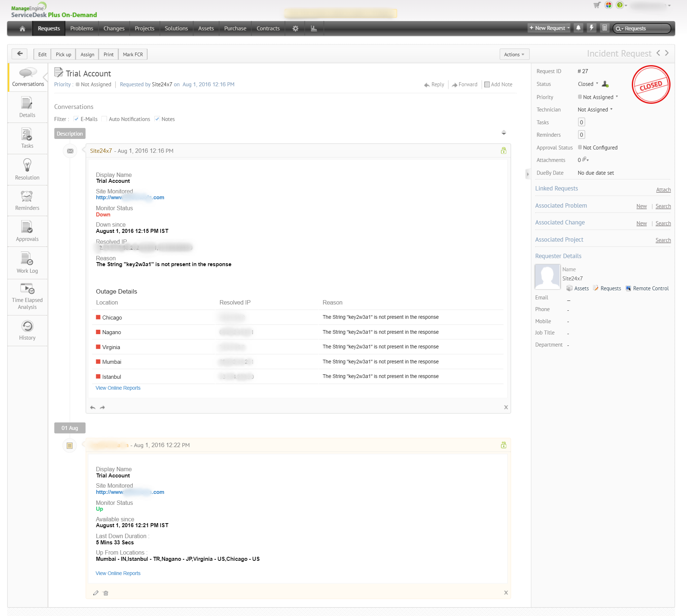Delete the note using trash icon

[x=106, y=593]
